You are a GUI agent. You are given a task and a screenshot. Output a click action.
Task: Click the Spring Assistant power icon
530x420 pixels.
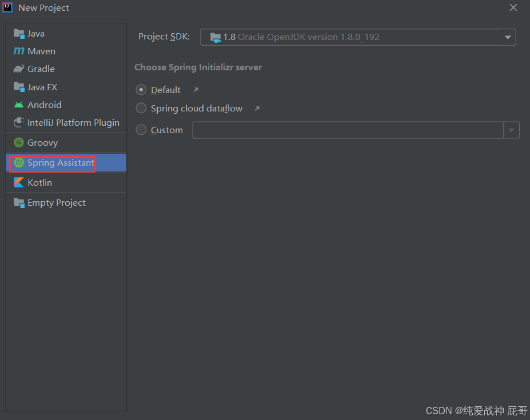(x=19, y=162)
